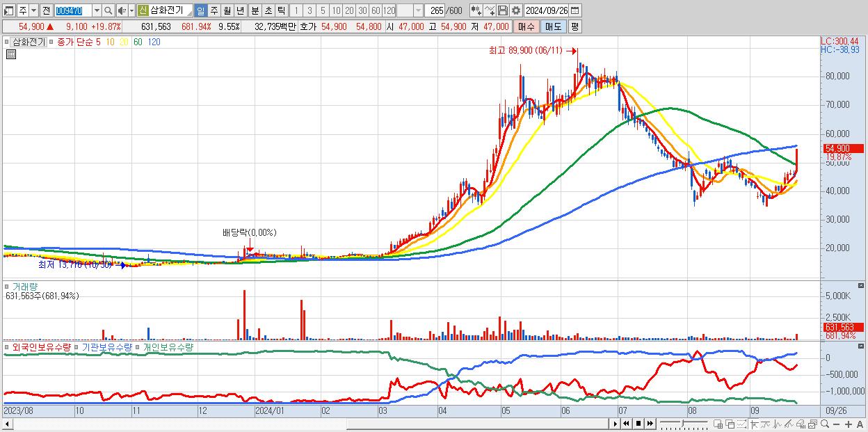Click fast-forward in chart replay controls
This screenshot has width=868, height=432.
pos(650,424)
